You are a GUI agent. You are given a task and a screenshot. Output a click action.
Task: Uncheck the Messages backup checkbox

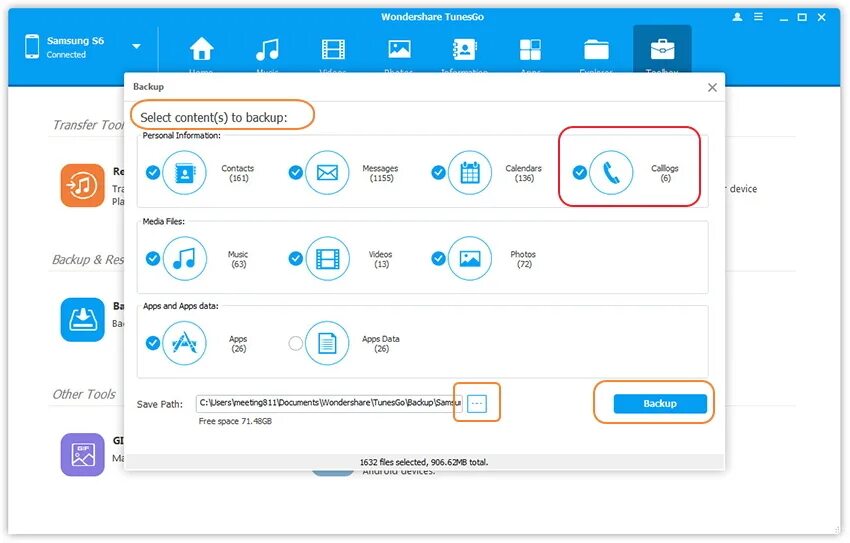coord(295,172)
